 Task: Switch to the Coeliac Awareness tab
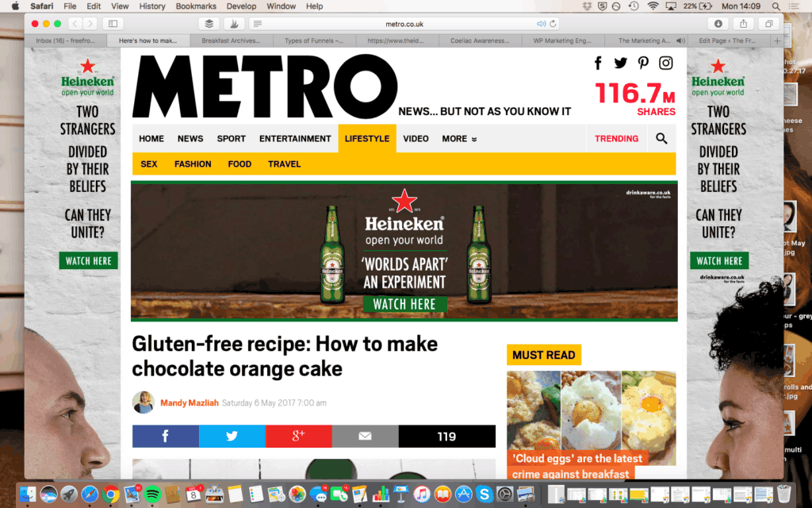[480, 40]
